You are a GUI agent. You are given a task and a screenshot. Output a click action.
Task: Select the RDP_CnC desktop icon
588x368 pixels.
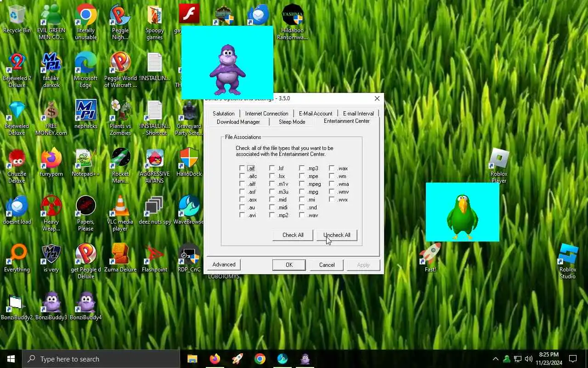pos(189,258)
